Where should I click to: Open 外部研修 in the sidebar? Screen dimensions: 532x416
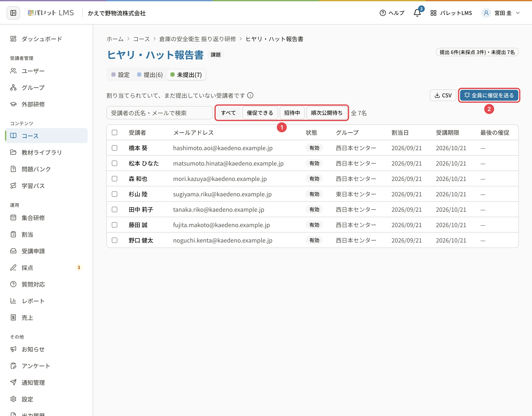tap(46, 104)
